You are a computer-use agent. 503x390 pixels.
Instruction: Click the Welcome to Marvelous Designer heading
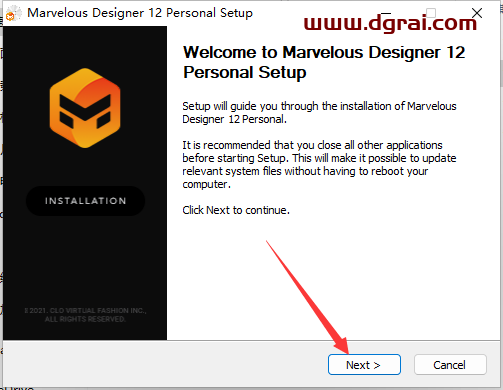point(324,62)
